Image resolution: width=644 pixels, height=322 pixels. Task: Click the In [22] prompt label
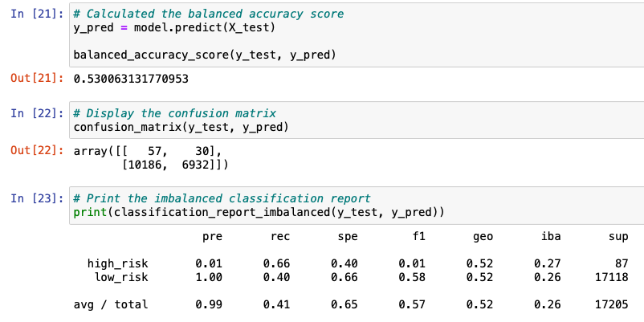(x=37, y=113)
